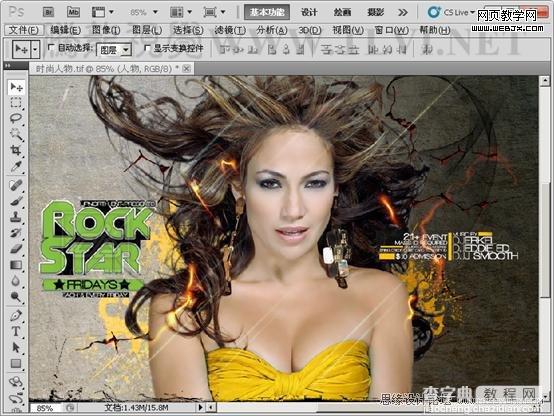The width and height of the screenshot is (554, 416).
Task: Switch to the 绘画 workspace
Action: (342, 12)
